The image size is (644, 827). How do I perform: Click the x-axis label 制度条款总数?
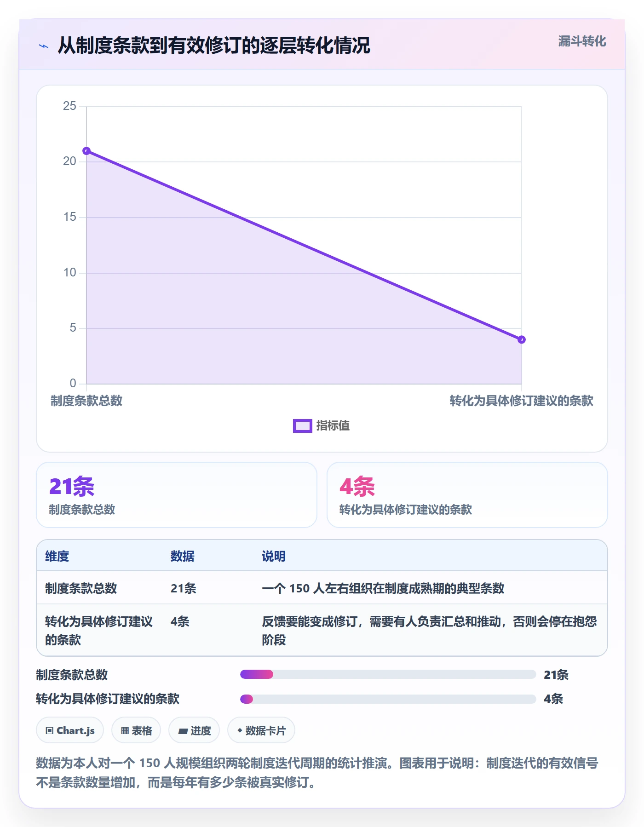coord(86,401)
